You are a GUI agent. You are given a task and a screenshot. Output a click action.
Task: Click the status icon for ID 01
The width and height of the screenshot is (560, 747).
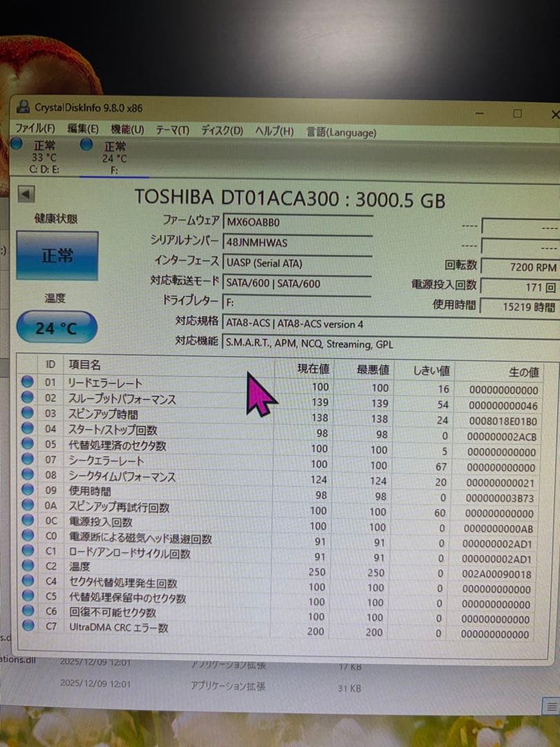point(28,381)
